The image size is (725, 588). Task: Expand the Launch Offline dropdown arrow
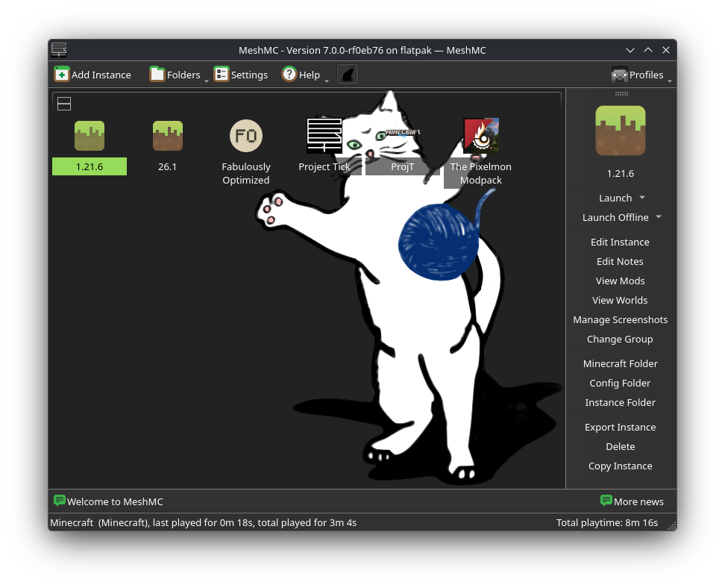tap(658, 217)
